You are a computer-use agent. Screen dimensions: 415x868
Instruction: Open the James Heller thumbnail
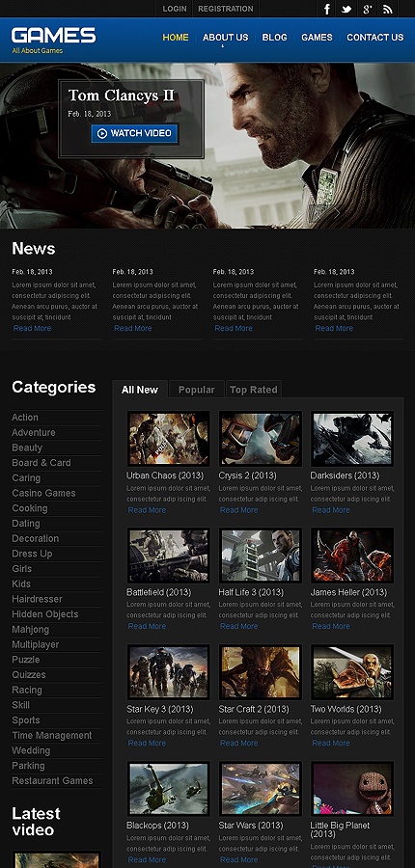point(352,556)
